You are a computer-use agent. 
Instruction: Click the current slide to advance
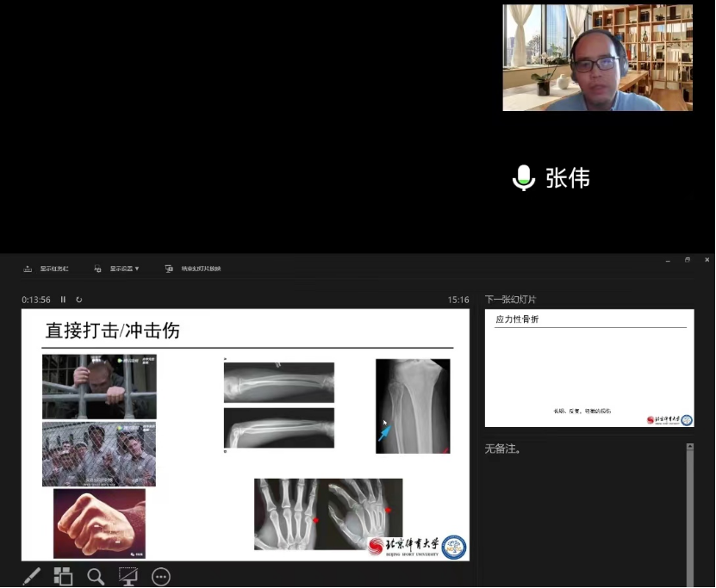click(246, 434)
